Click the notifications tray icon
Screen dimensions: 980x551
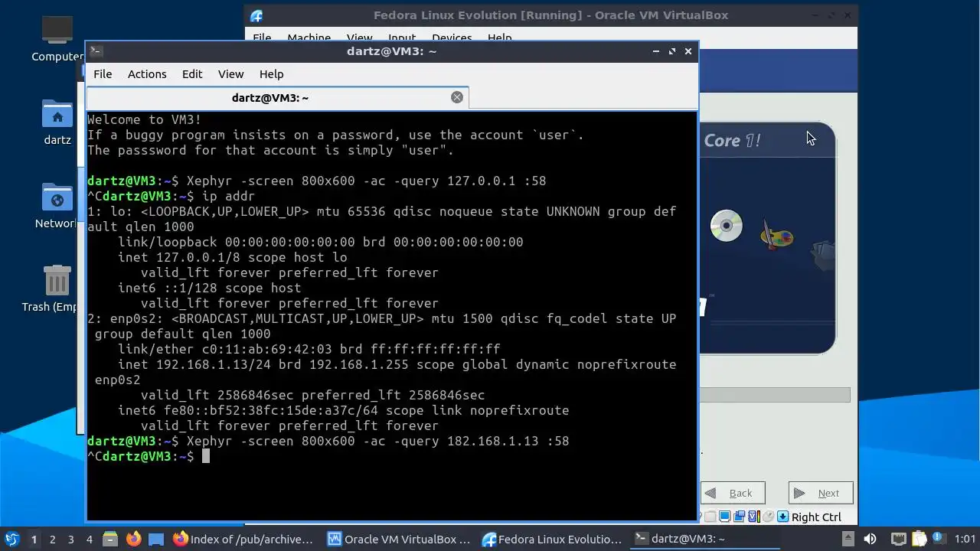click(x=938, y=539)
